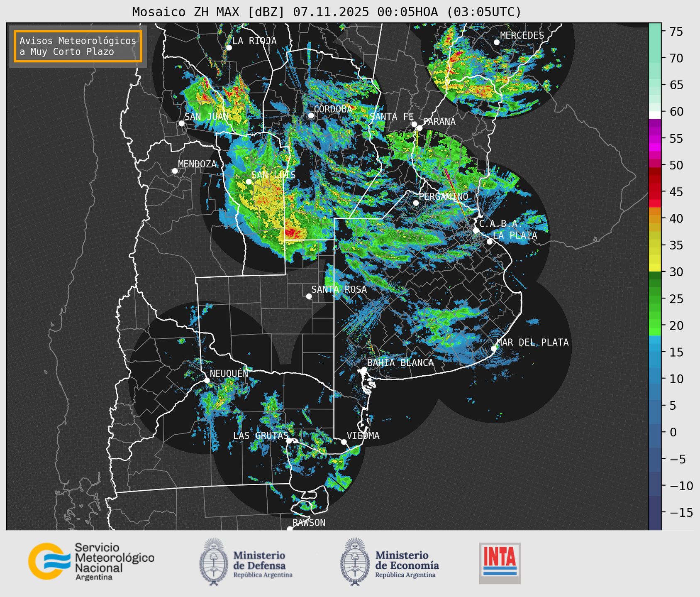Click the Mar del Plata city marker dot

click(494, 349)
